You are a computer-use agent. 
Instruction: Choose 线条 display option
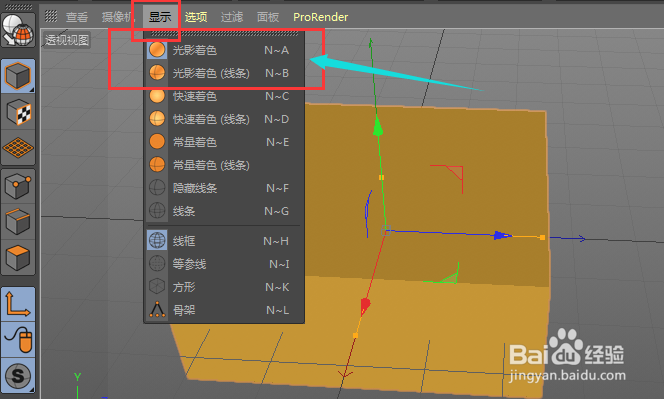click(x=224, y=211)
